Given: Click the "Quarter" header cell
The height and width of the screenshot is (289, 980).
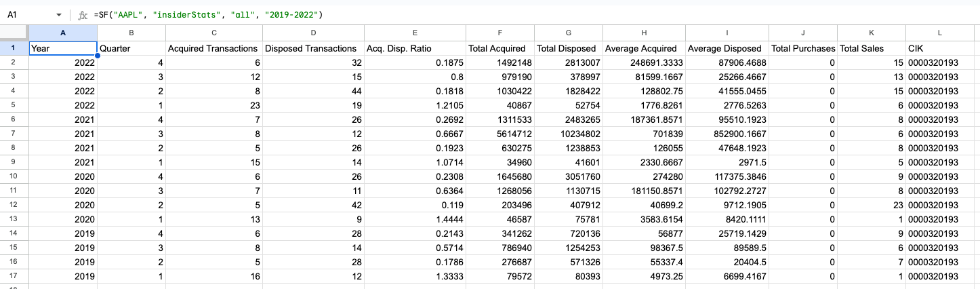Looking at the screenshot, I should point(131,48).
